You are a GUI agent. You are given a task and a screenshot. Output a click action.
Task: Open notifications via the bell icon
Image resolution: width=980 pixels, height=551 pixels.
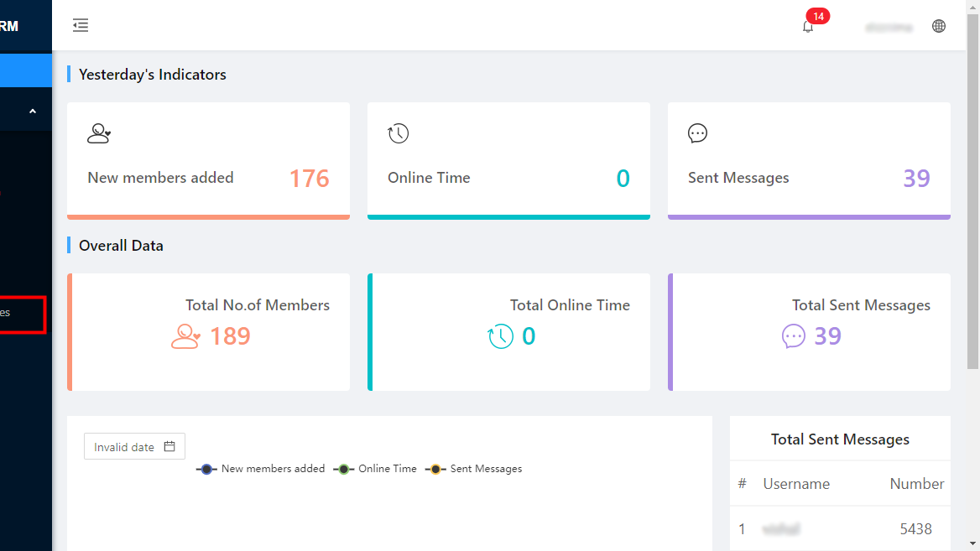click(x=808, y=27)
